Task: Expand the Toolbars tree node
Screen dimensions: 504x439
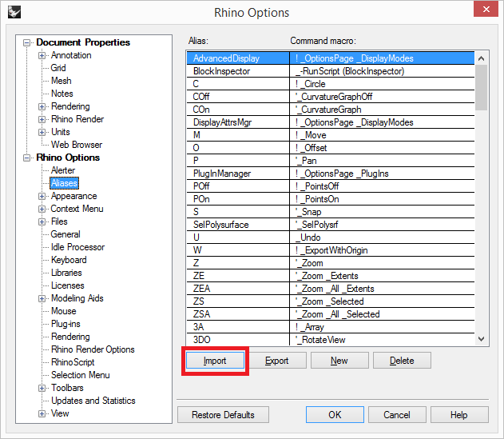Action: coord(42,388)
